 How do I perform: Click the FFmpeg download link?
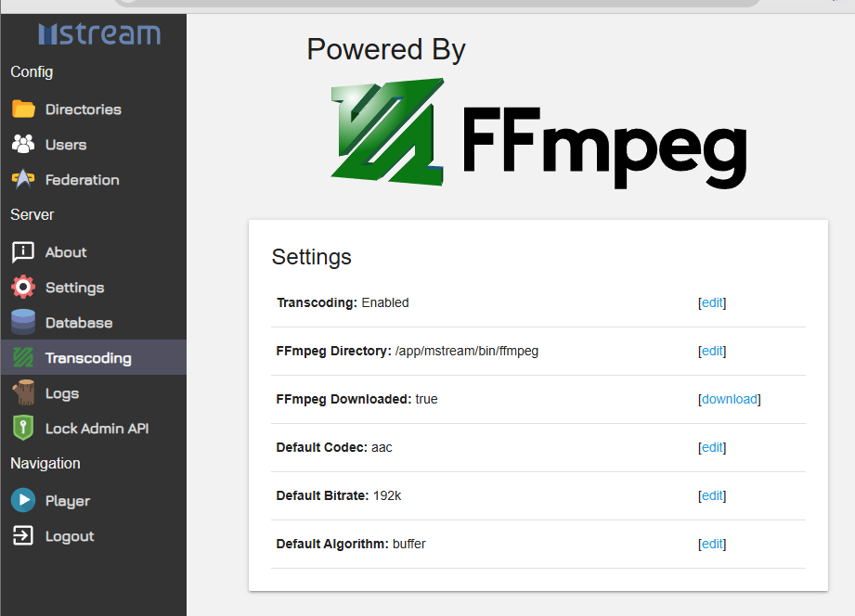730,399
